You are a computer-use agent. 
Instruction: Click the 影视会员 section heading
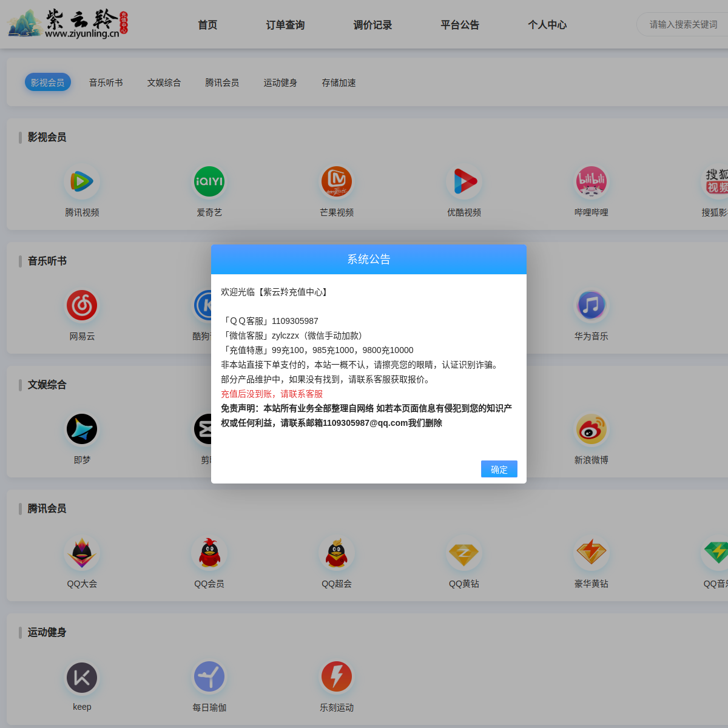[47, 137]
